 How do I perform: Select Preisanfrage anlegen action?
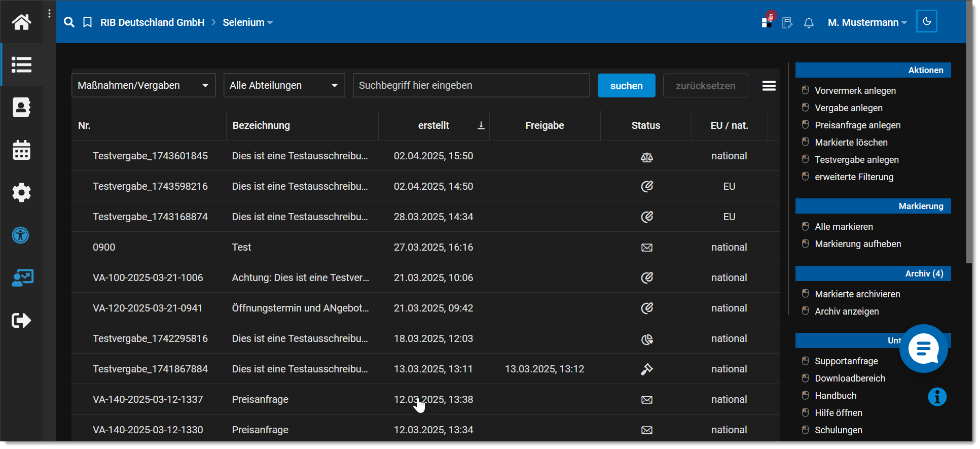[857, 125]
